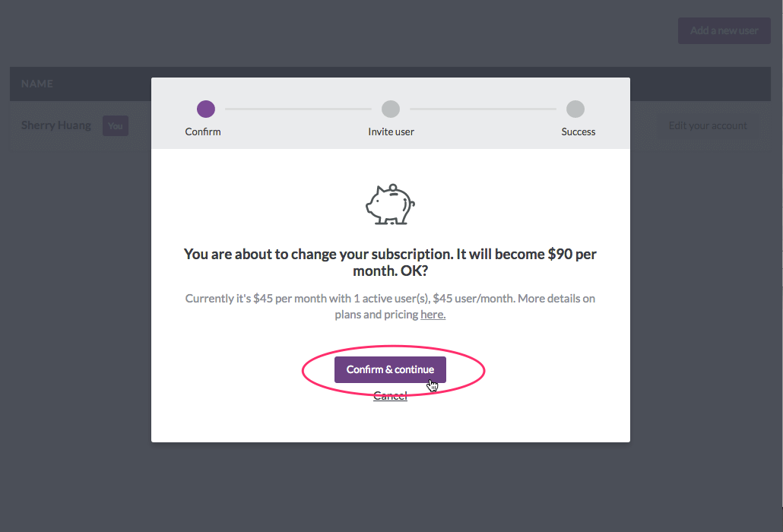Click the piggy bank icon
This screenshot has height=532, width=783.
click(x=390, y=204)
